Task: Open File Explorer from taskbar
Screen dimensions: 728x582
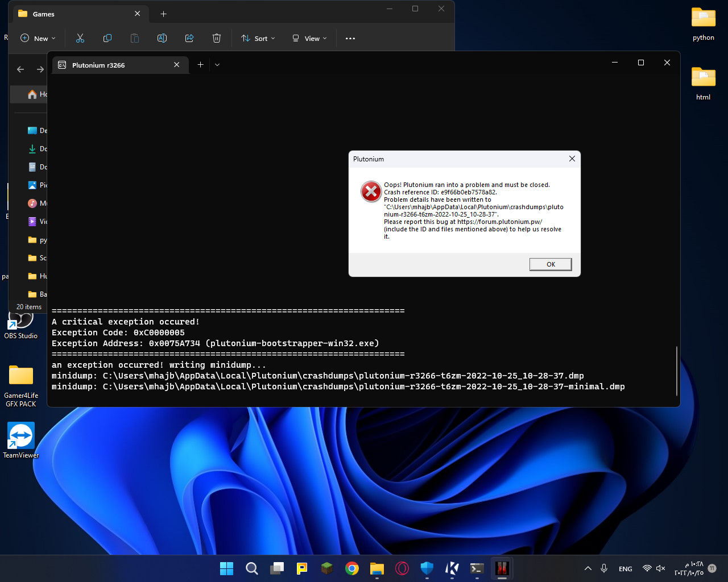Action: pos(377,568)
